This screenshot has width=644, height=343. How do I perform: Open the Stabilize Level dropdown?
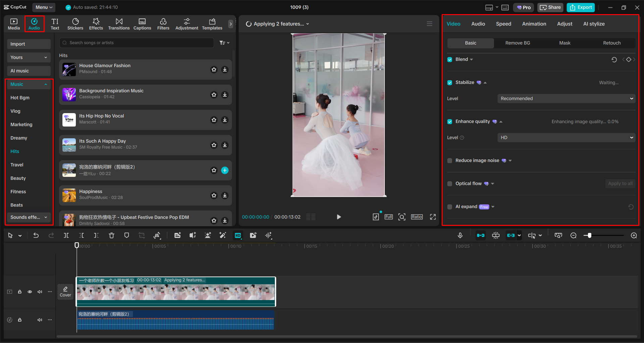click(x=565, y=98)
